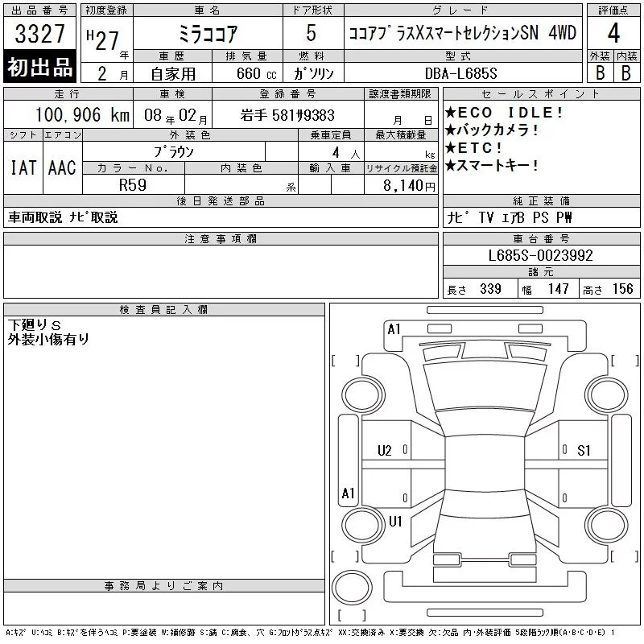Click inspector note 外装小傷有り
644x644 pixels.
pyautogui.click(x=48, y=339)
